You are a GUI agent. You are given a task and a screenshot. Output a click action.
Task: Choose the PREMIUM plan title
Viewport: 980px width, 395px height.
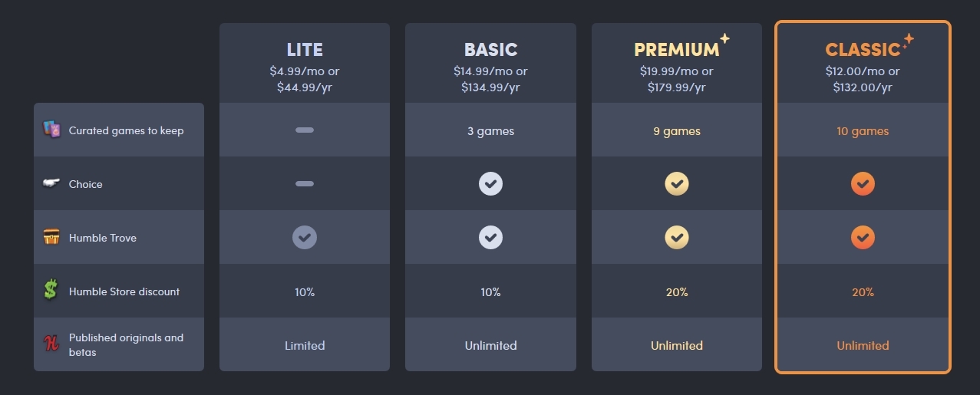point(676,50)
